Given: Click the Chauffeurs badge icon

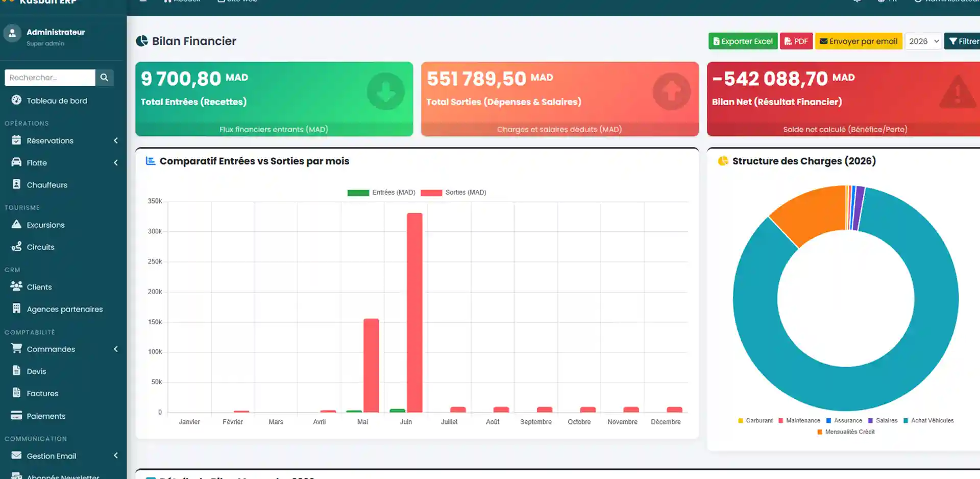Looking at the screenshot, I should 16,184.
